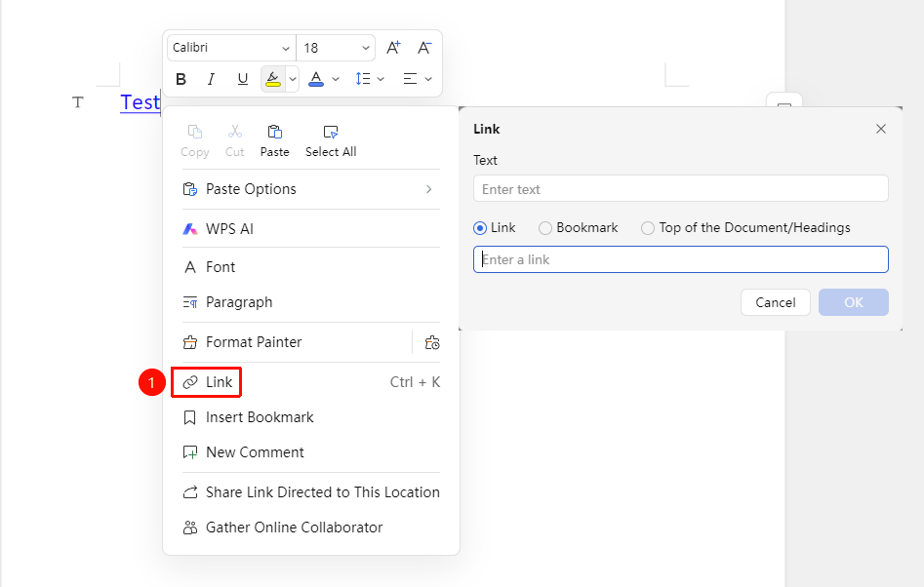The width and height of the screenshot is (924, 587).
Task: Click the T paragraph marker icon
Action: 78,103
